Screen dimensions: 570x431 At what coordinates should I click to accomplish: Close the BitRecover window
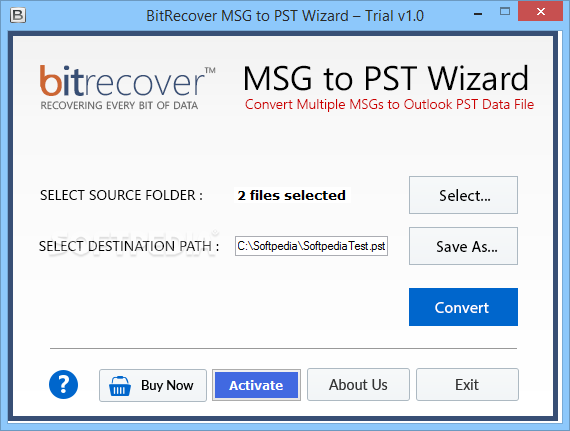pos(541,12)
